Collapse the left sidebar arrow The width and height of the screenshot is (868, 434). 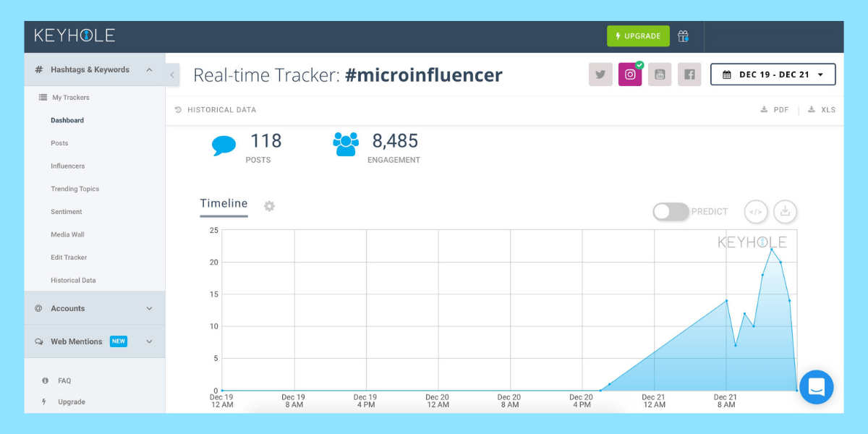tap(172, 75)
